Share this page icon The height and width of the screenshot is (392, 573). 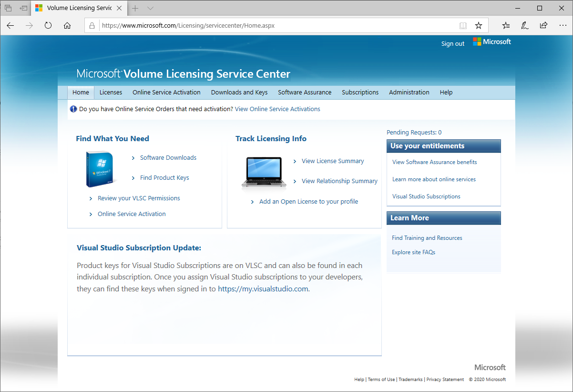543,26
